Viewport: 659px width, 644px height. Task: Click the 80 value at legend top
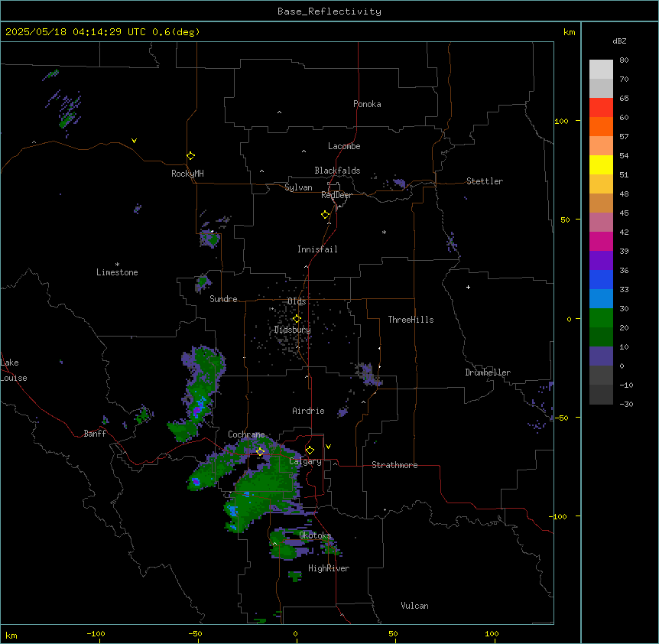pos(624,60)
